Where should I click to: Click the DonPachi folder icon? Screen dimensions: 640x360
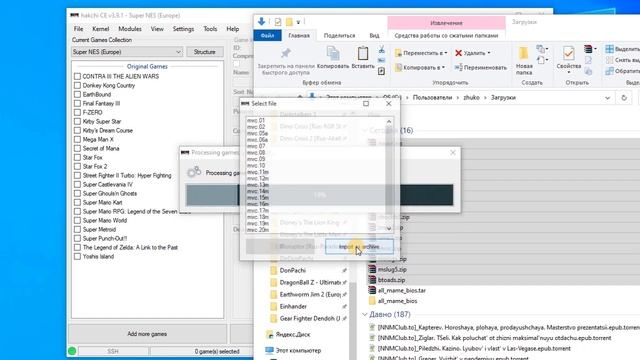tap(274, 271)
